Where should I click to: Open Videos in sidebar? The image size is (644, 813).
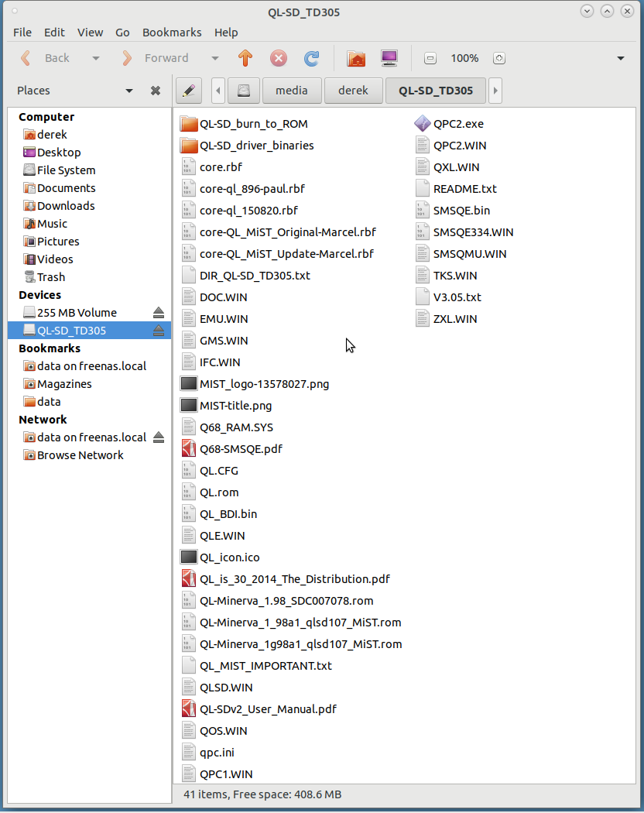tap(48, 259)
